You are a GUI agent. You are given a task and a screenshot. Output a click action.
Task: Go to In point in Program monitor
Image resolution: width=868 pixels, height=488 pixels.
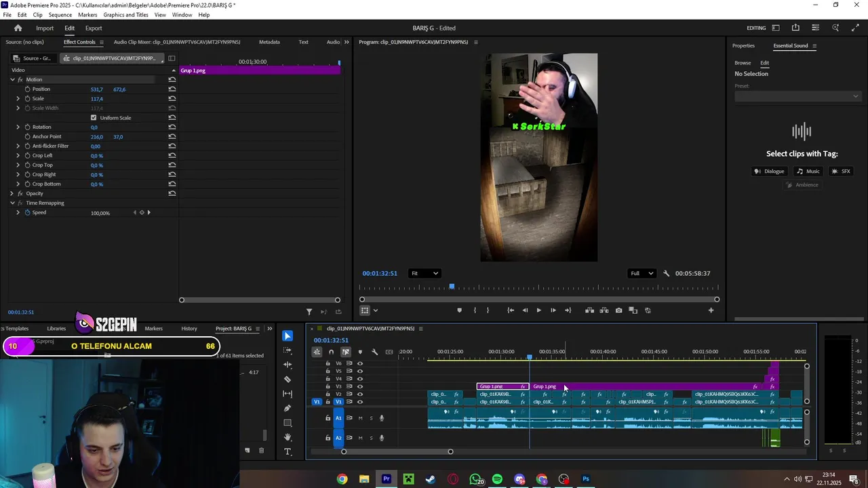tap(511, 310)
